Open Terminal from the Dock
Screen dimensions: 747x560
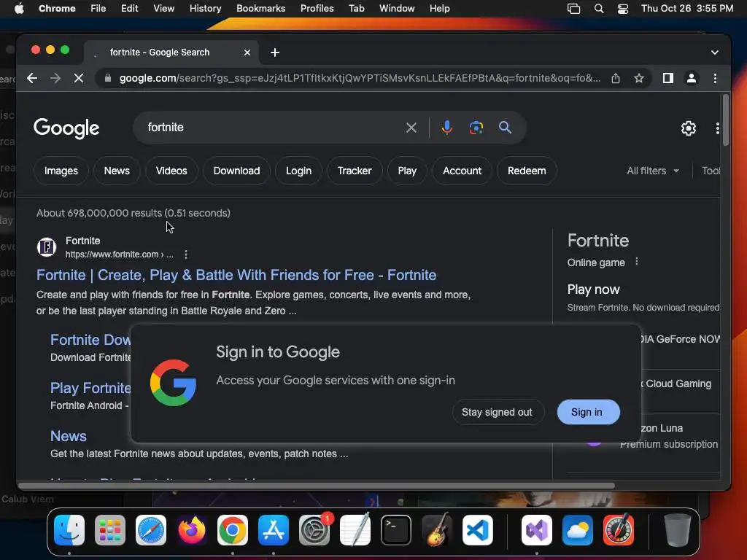coord(396,529)
